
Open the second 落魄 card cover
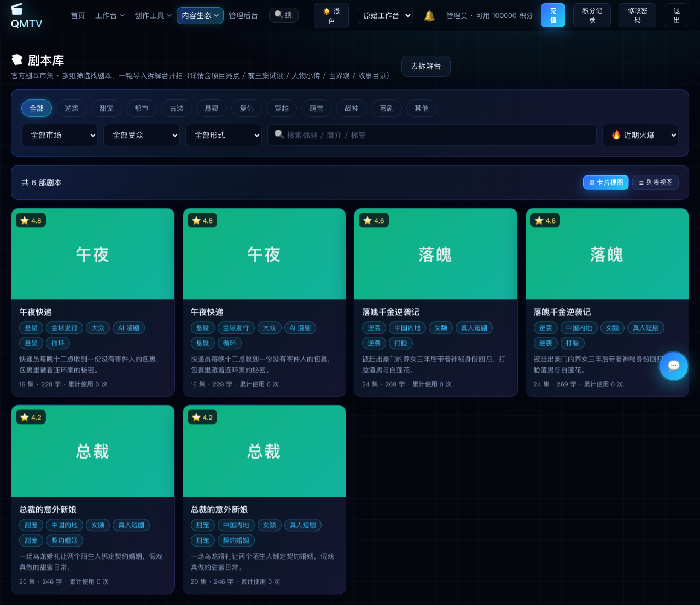coord(607,254)
